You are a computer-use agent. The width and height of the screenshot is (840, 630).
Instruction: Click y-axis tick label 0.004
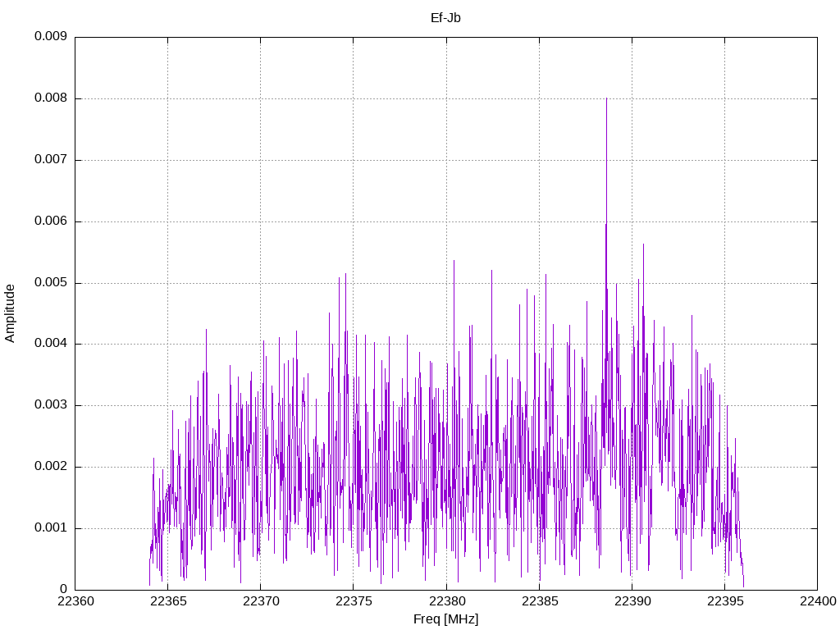(51, 344)
